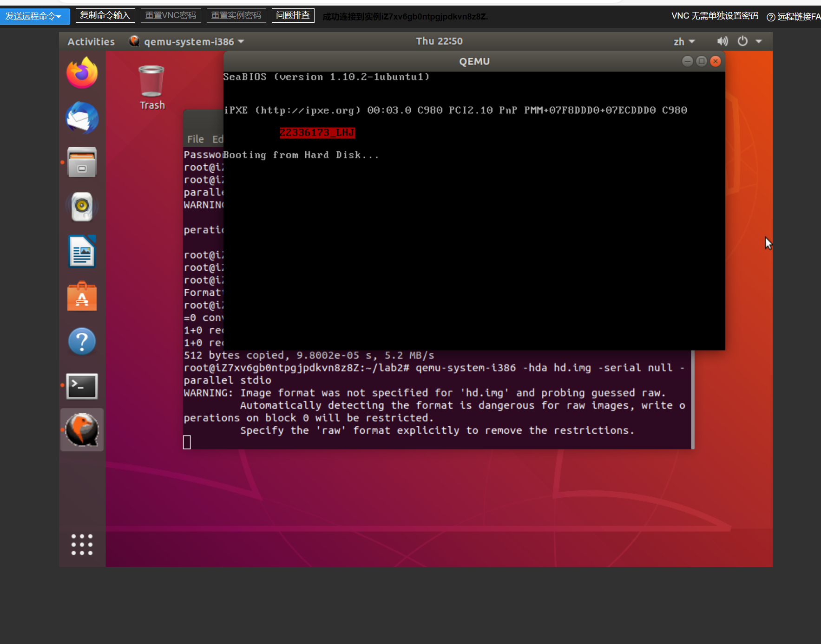The width and height of the screenshot is (821, 644).
Task: Click the 复制命令输入 button
Action: [x=105, y=15]
